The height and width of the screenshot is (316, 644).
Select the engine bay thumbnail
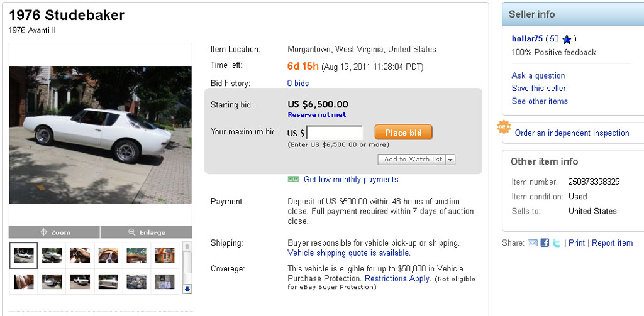(136, 281)
